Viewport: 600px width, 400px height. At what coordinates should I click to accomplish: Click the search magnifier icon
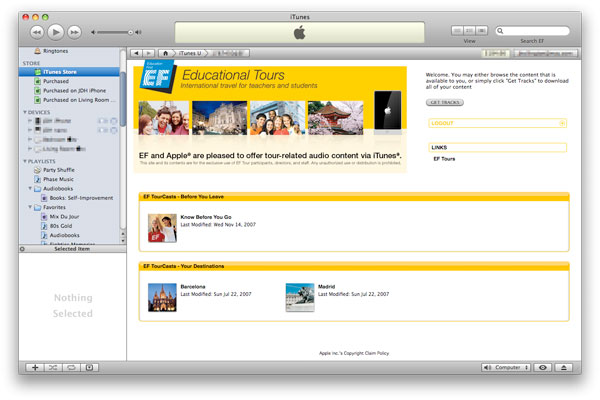[x=500, y=31]
